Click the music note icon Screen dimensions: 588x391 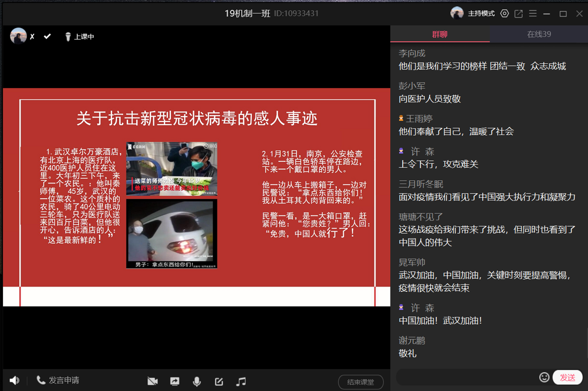pyautogui.click(x=241, y=381)
